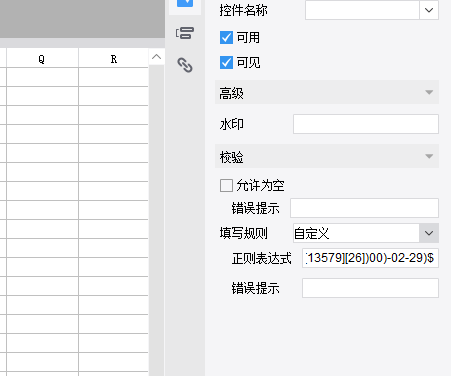The image size is (451, 376).
Task: Open the 填写规则 dropdown showing 自定义
Action: coord(429,233)
